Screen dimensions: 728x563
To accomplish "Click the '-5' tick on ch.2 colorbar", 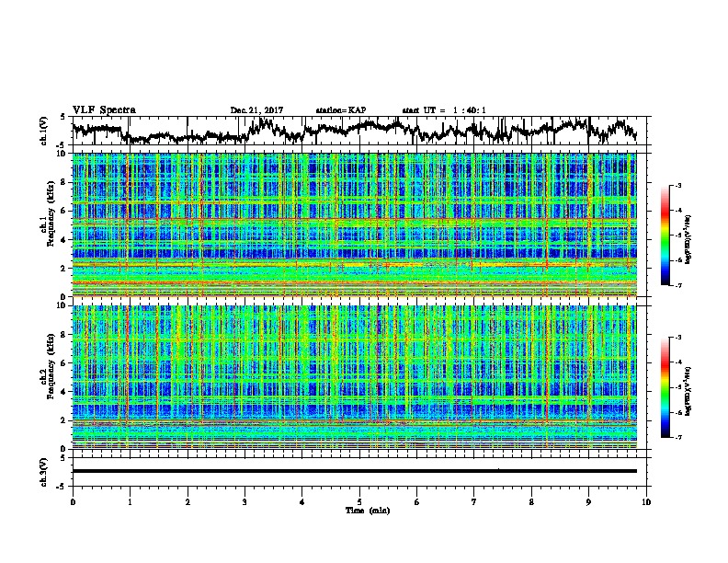I will tap(677, 387).
